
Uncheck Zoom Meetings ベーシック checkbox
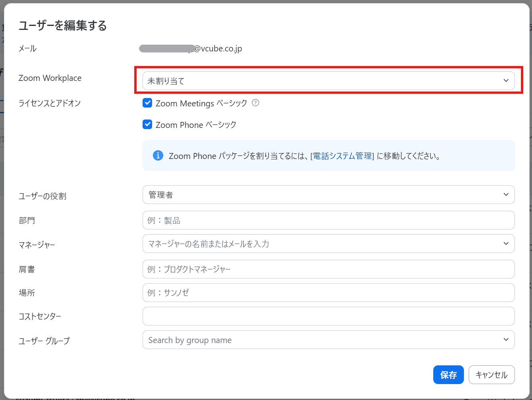[x=147, y=103]
